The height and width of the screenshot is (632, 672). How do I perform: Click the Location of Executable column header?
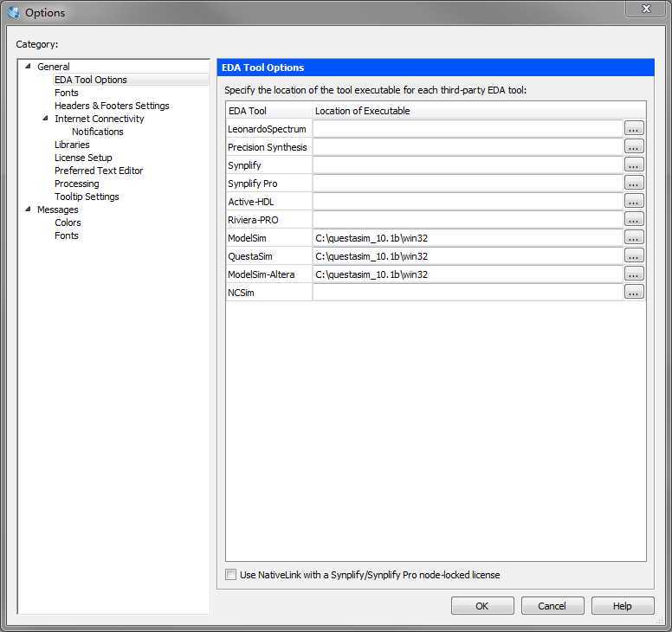click(479, 111)
